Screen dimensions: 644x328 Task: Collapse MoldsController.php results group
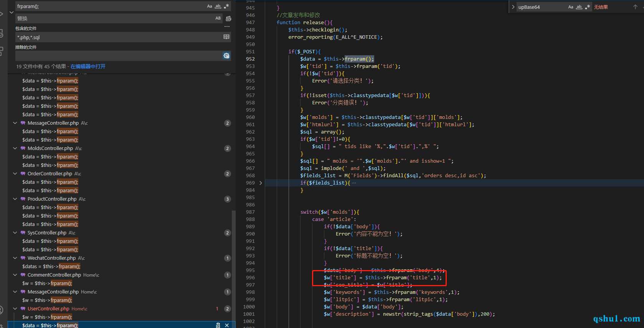click(15, 148)
